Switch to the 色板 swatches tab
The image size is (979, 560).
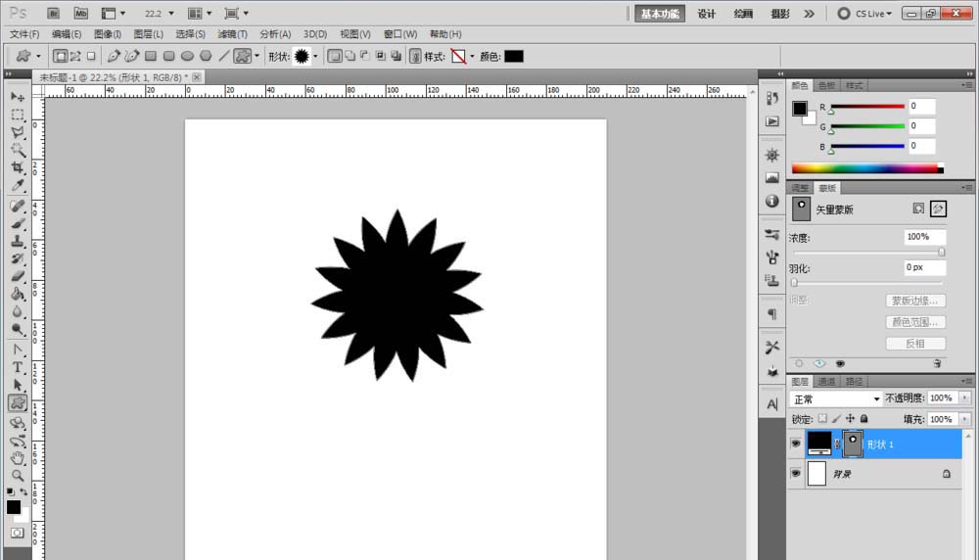point(826,85)
